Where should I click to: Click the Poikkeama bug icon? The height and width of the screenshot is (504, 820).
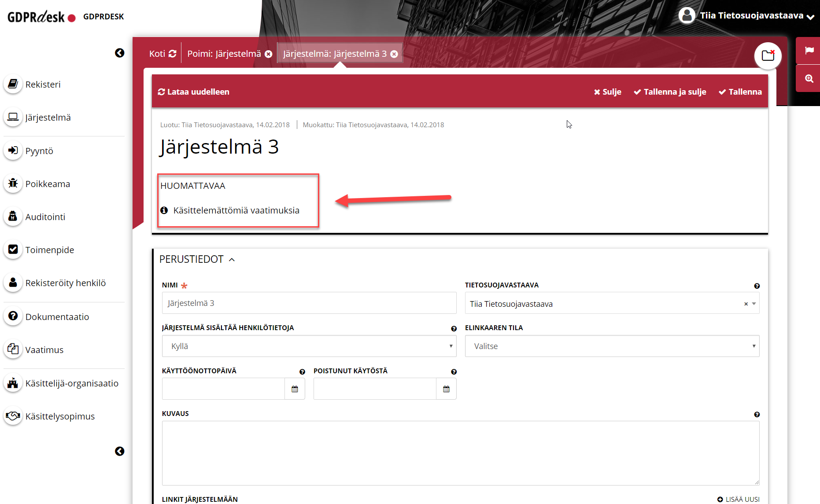click(x=13, y=184)
